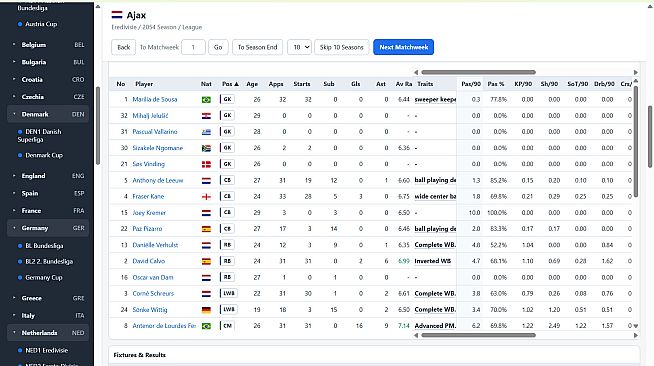Click the England flag in Fraser Kane row
The width and height of the screenshot is (654, 366).
pyautogui.click(x=206, y=197)
